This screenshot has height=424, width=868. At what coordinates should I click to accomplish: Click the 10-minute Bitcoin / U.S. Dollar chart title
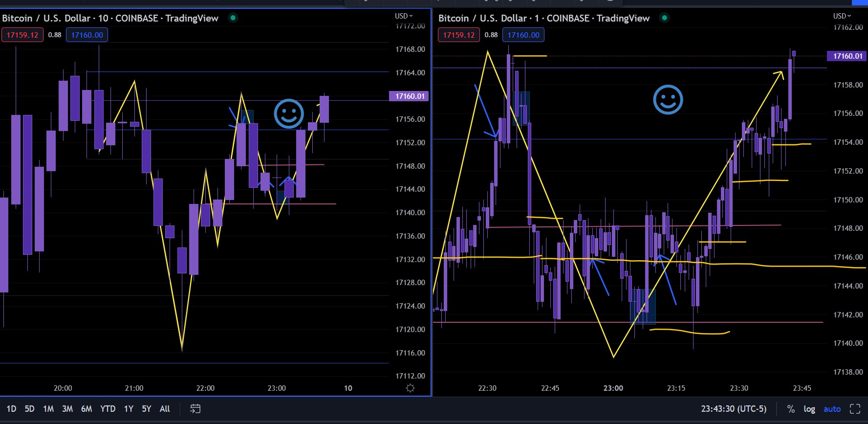(x=110, y=18)
